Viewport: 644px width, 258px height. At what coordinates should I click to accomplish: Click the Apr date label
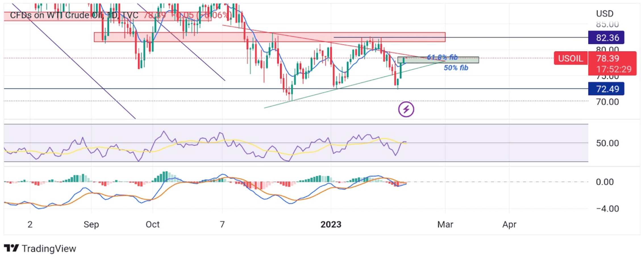tap(509, 225)
